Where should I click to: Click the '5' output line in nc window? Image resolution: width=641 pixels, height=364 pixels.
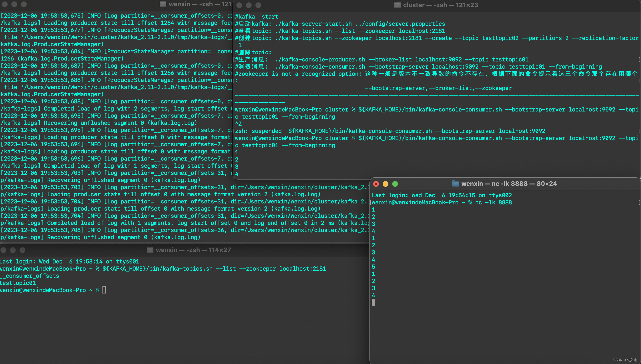(x=373, y=267)
